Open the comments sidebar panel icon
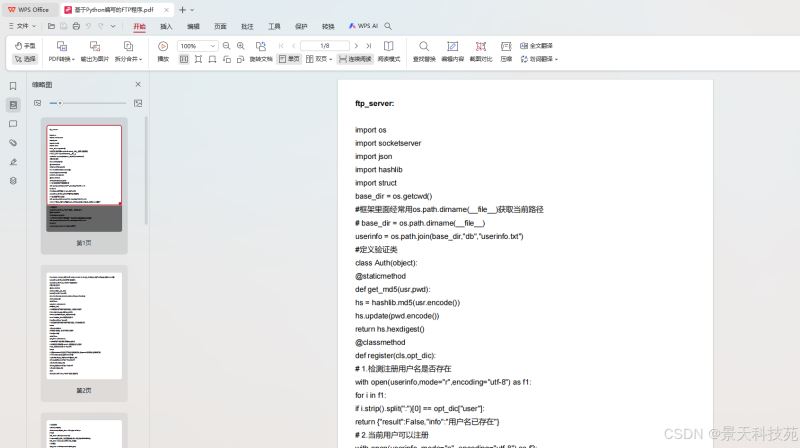The height and width of the screenshot is (448, 800). coord(13,124)
